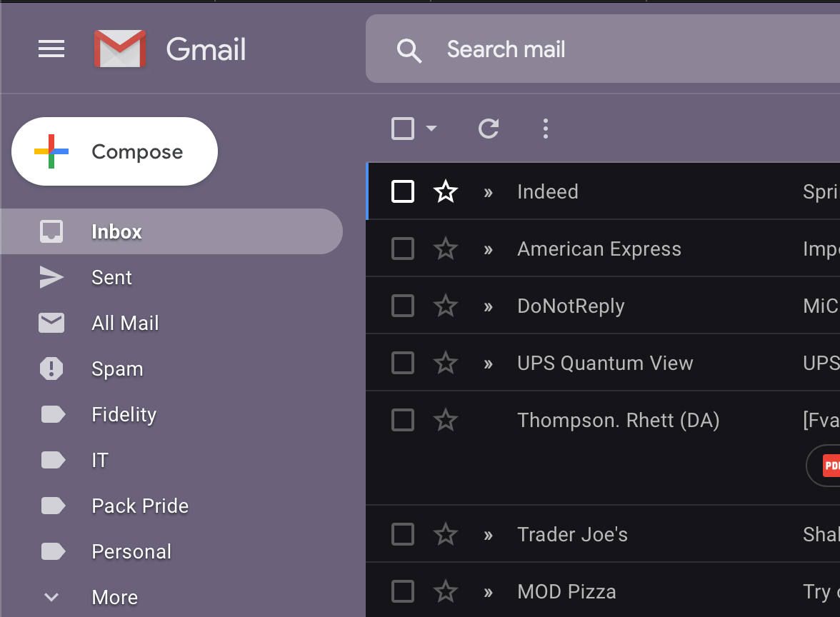Viewport: 840px width, 617px height.
Task: Click the Gmail envelope logo
Action: pos(120,49)
